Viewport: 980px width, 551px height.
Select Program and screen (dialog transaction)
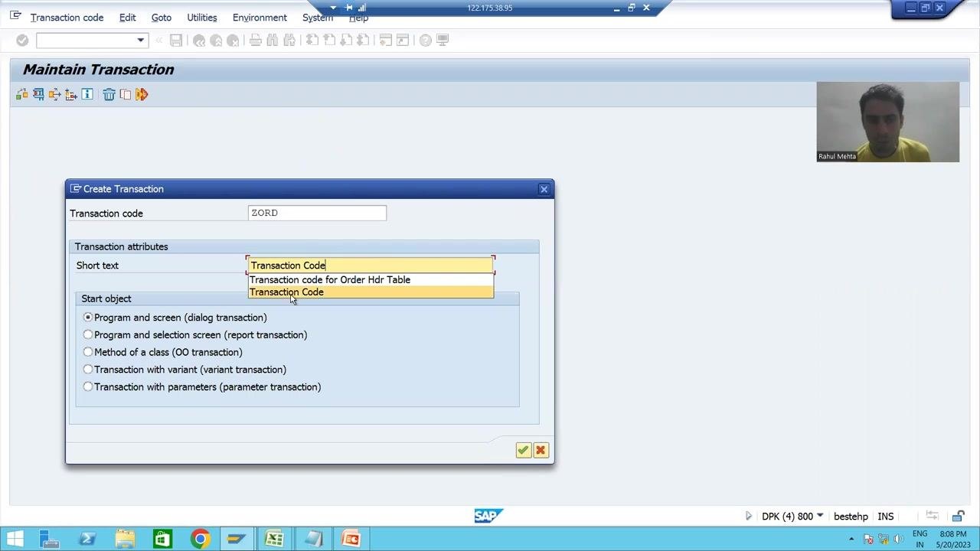pyautogui.click(x=88, y=318)
